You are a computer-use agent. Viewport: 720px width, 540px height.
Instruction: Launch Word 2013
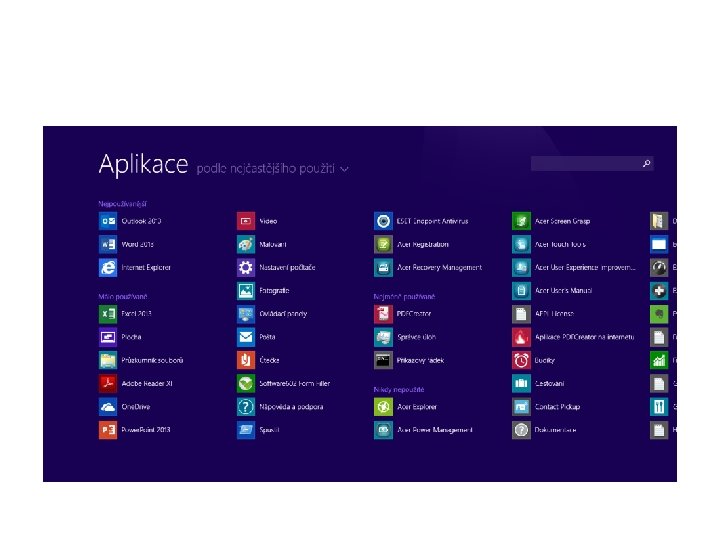[126, 244]
